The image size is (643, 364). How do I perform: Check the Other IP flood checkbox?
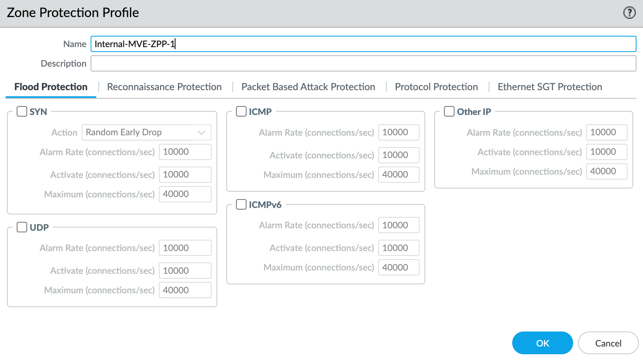tap(449, 111)
